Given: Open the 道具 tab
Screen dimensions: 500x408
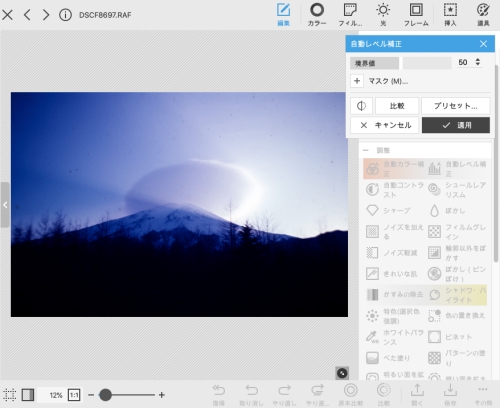Looking at the screenshot, I should coord(483,15).
